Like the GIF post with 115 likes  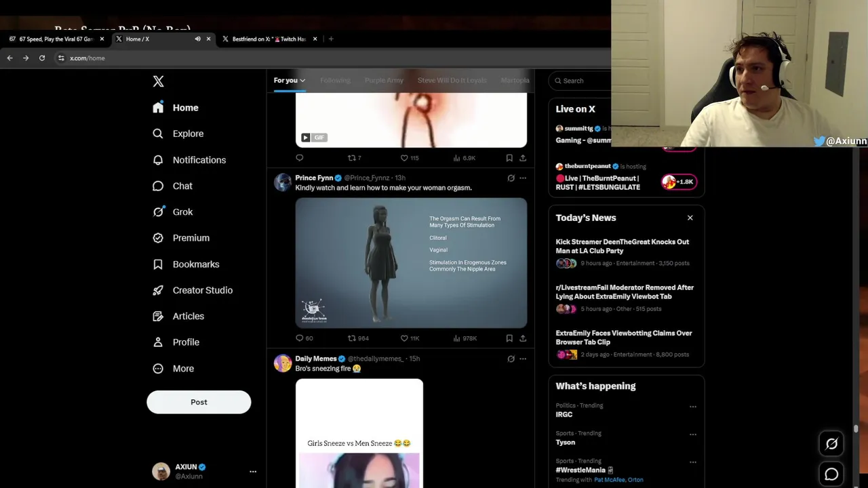(410, 158)
